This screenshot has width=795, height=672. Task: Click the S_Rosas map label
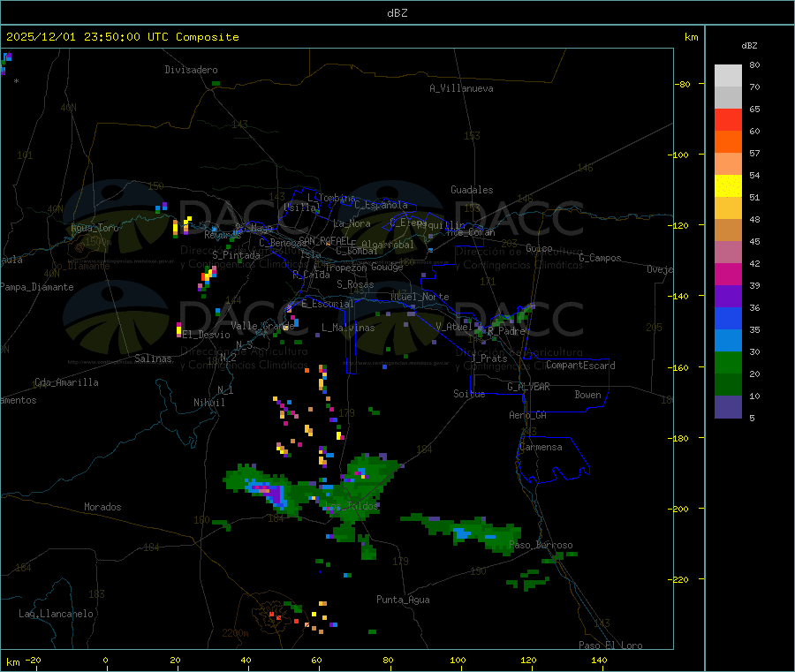(x=355, y=284)
